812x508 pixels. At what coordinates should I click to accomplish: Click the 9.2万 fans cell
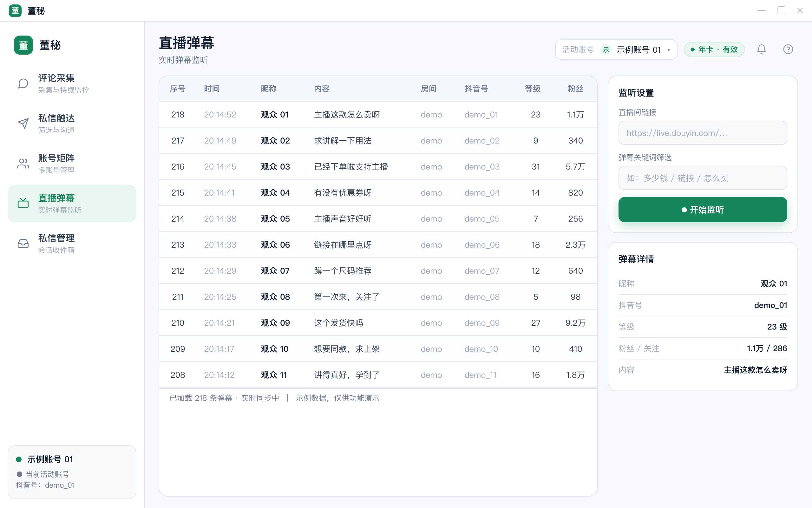575,323
